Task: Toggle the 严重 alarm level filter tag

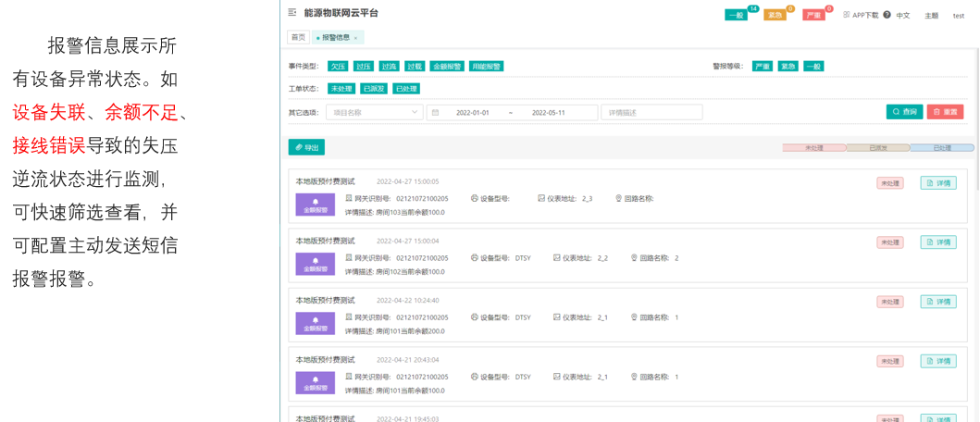Action: (762, 67)
